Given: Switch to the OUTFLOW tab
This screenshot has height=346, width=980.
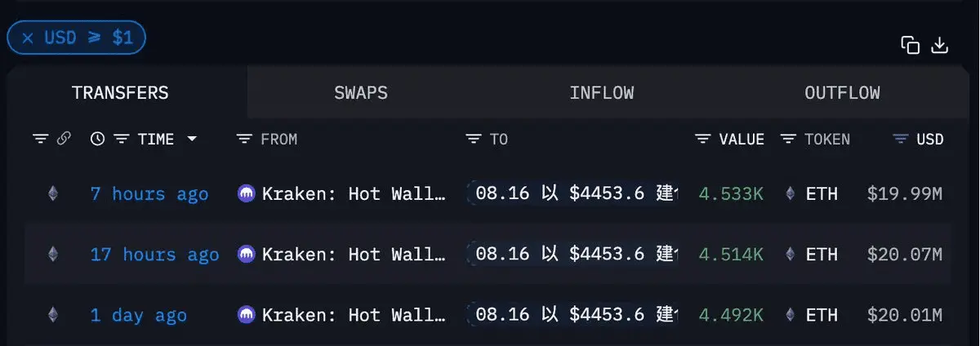Looking at the screenshot, I should point(842,92).
